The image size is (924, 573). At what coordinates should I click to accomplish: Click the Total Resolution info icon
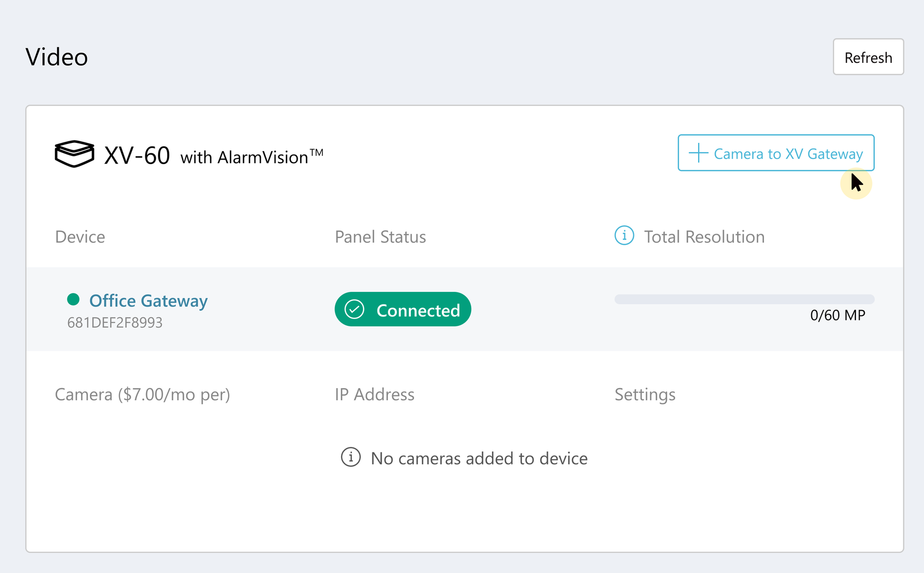(x=624, y=236)
